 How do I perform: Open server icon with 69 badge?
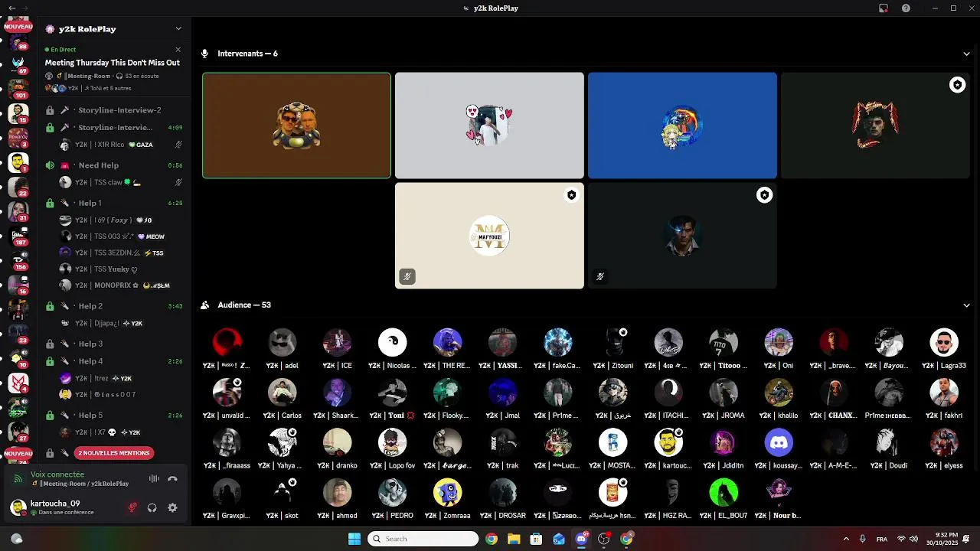click(x=18, y=64)
